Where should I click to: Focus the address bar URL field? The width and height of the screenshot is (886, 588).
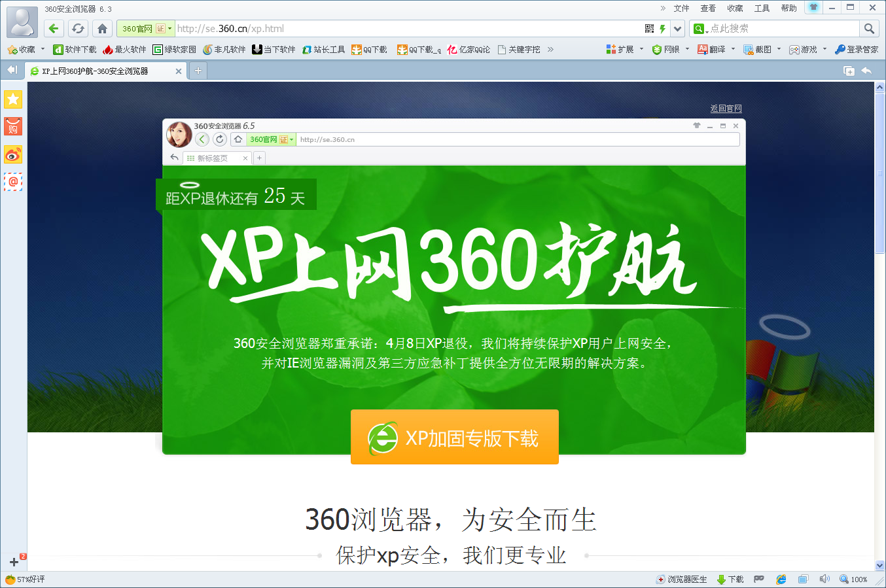point(409,29)
